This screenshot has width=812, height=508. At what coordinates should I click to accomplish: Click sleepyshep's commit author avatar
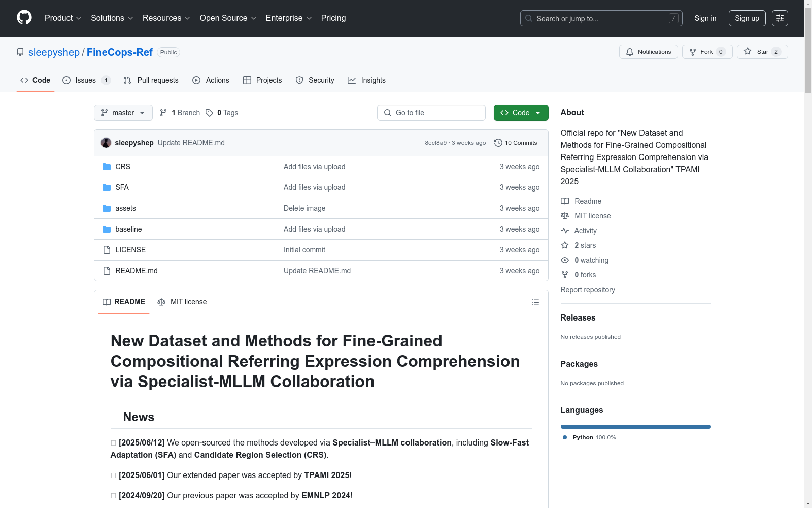(106, 143)
